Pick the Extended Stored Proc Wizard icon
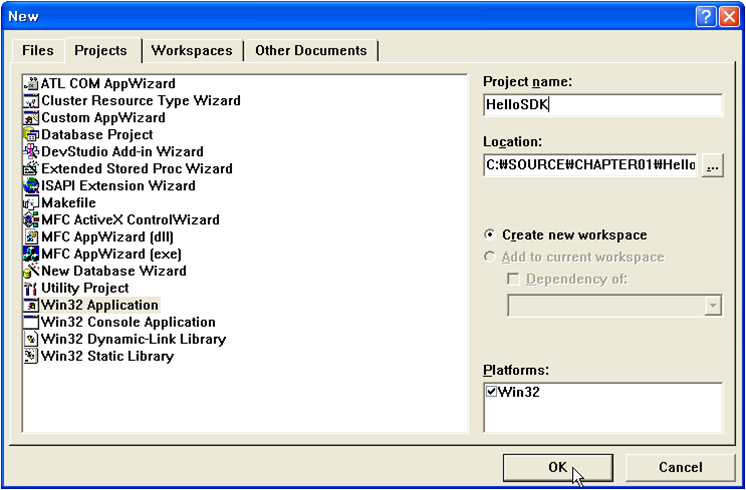 31,169
